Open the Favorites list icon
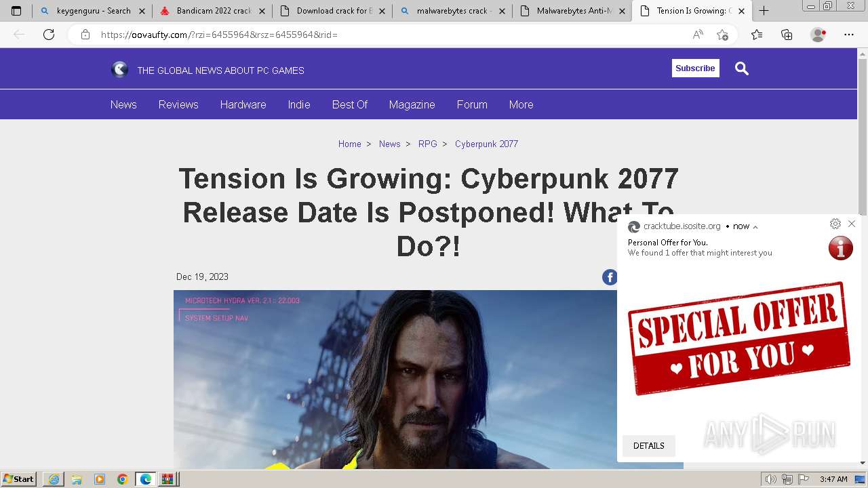 pos(757,35)
